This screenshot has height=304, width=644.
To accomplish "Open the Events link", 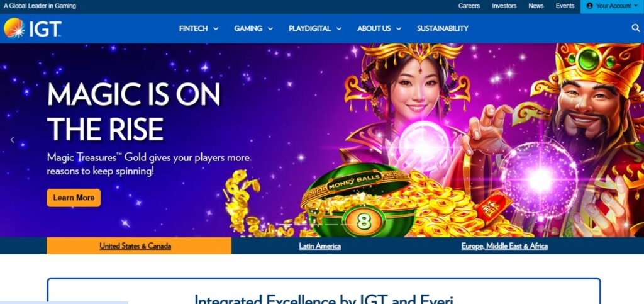I will pos(565,6).
